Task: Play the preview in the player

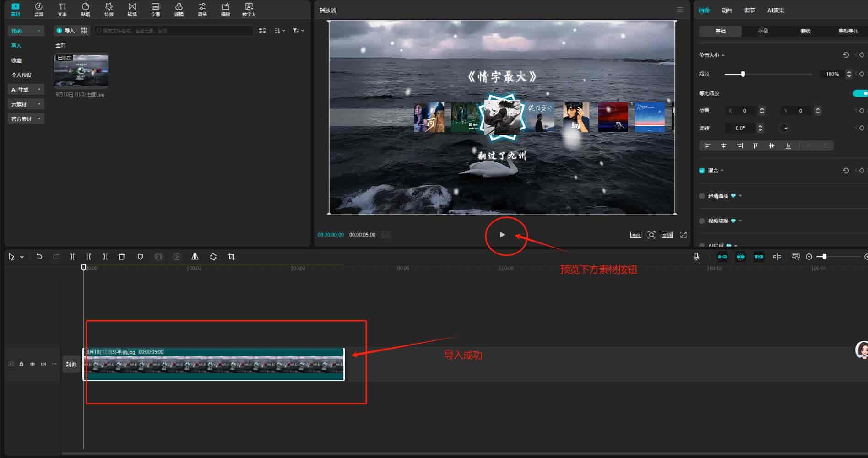Action: click(502, 235)
